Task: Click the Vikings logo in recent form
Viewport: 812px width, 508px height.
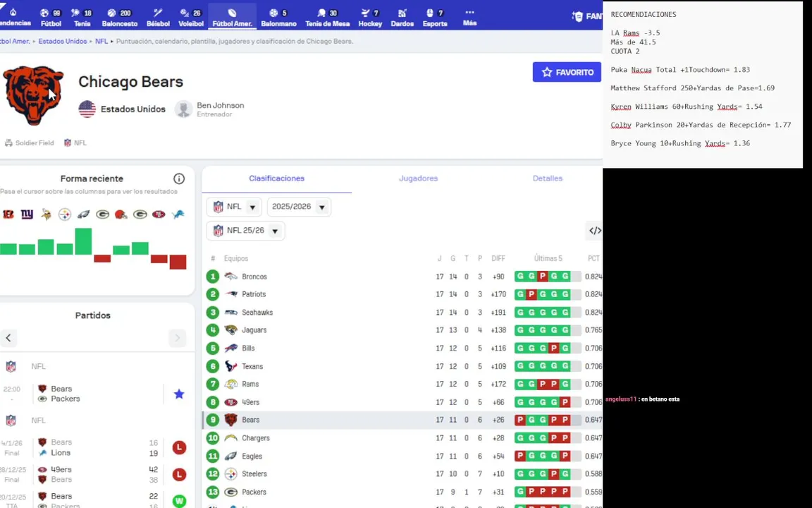Action: coord(46,214)
